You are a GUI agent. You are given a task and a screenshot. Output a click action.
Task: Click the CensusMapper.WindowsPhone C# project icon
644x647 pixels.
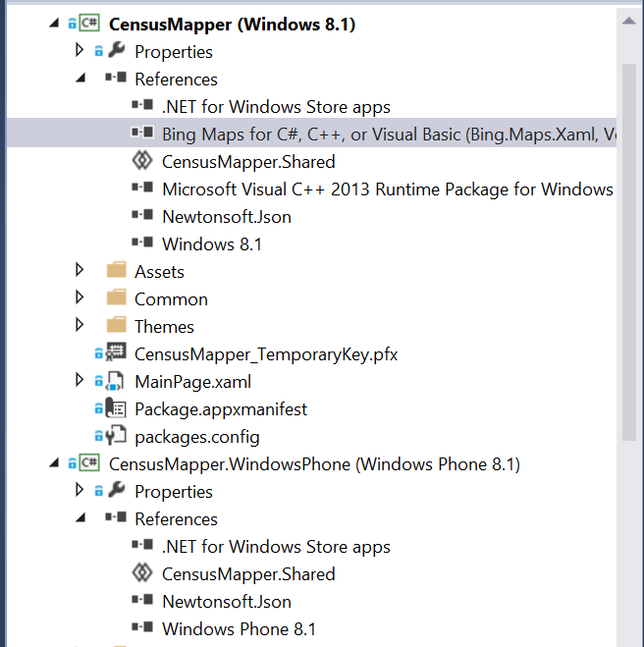click(x=88, y=463)
